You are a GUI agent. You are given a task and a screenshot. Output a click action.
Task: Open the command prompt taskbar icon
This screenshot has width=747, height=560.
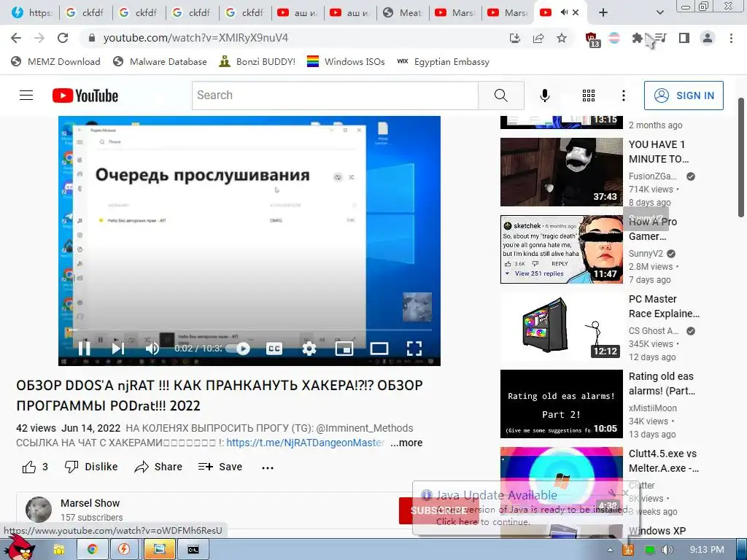(193, 550)
